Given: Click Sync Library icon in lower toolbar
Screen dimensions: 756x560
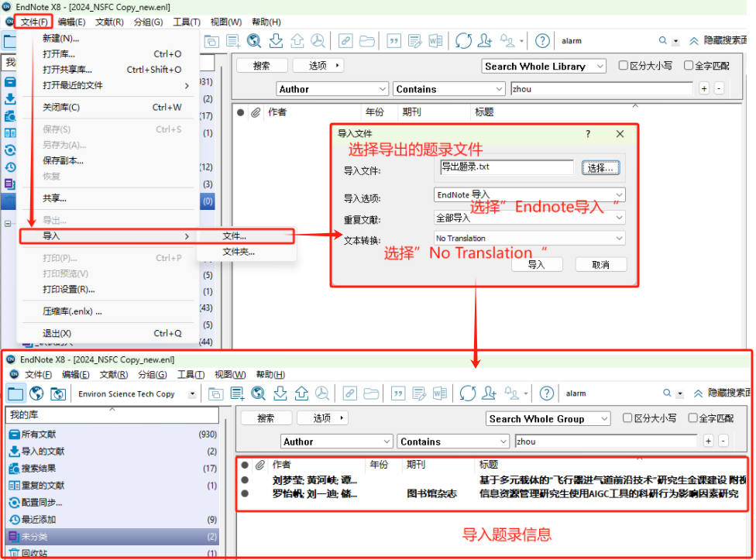Looking at the screenshot, I should [468, 393].
